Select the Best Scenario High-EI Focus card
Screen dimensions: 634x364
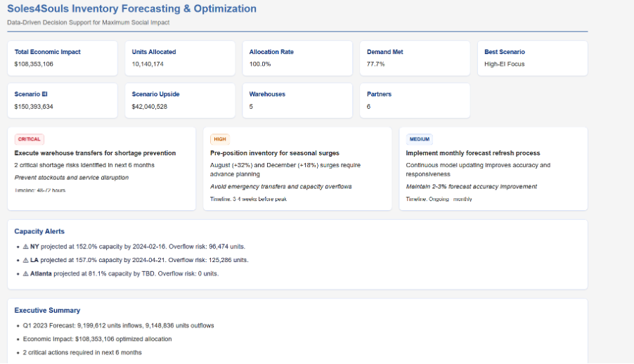(x=532, y=58)
